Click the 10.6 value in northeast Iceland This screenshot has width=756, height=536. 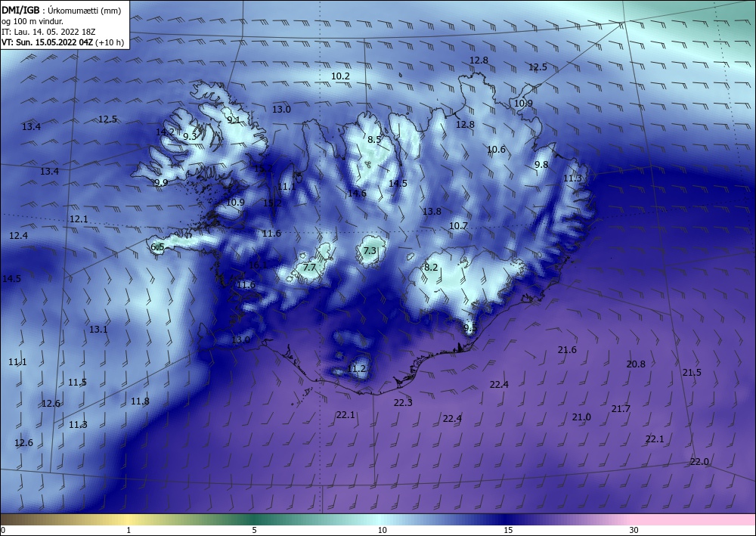click(496, 150)
